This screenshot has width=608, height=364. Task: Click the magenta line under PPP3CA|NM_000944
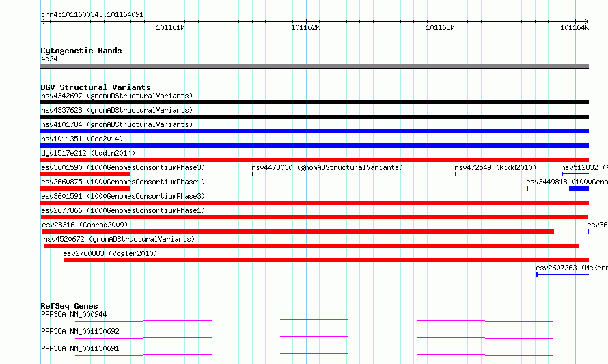pyautogui.click(x=314, y=320)
